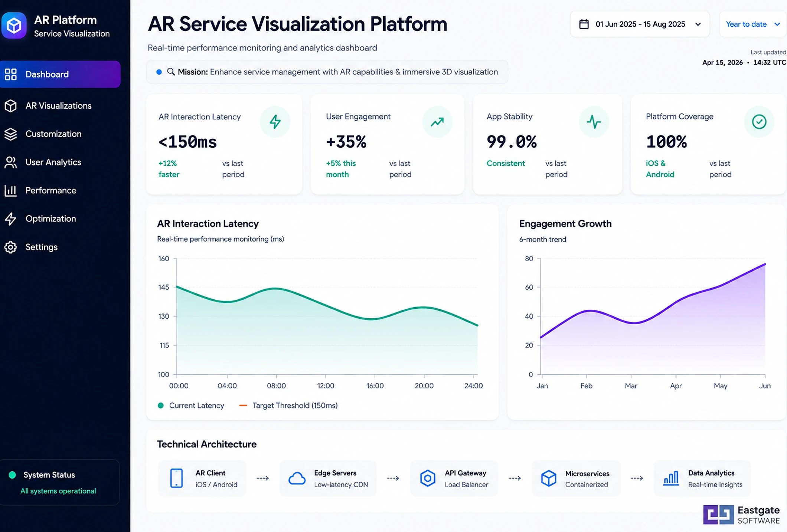Click the System Status panel

[x=59, y=482]
